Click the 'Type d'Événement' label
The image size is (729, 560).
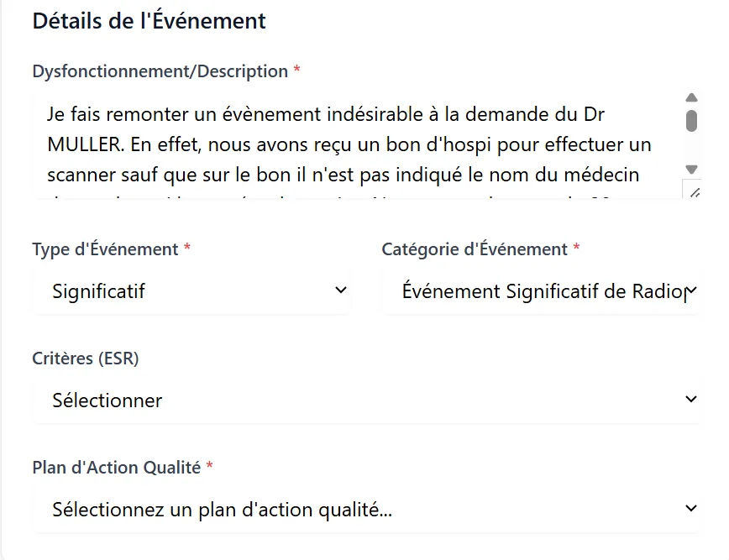106,249
